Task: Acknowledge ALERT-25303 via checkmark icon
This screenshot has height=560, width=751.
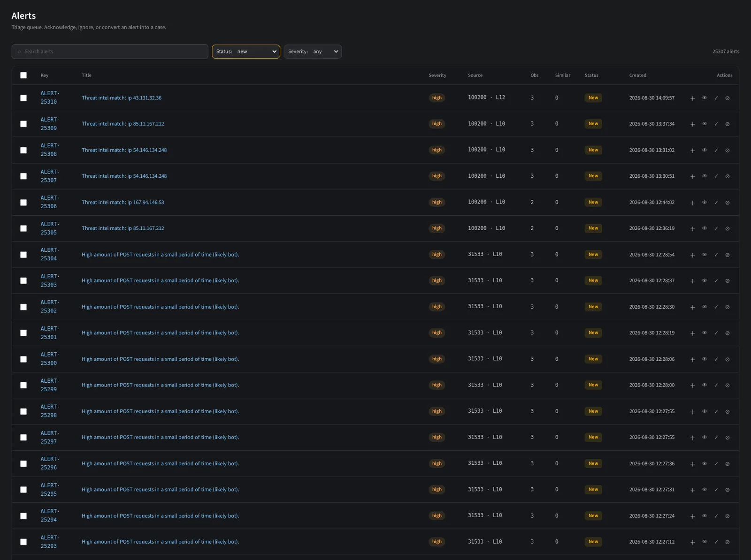Action: tap(716, 281)
